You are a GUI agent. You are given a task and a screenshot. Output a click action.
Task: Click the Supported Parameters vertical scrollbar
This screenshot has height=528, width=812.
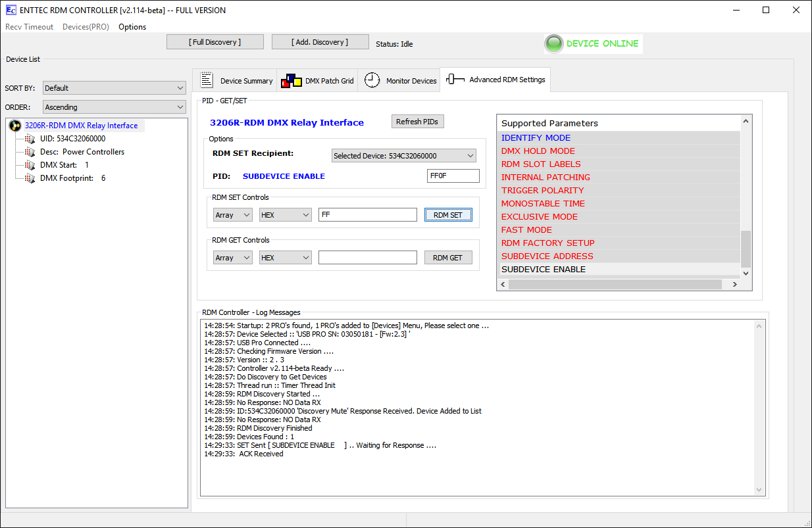pos(746,197)
